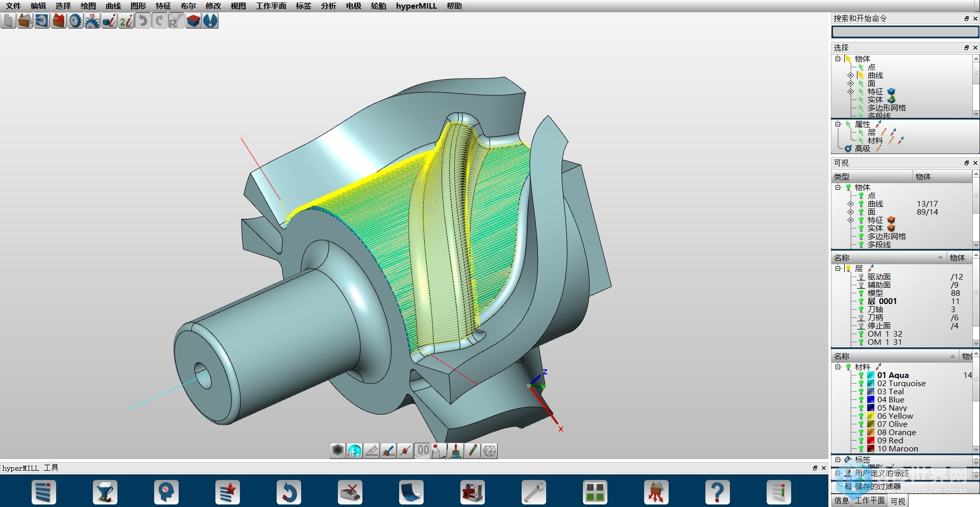The height and width of the screenshot is (507, 980).
Task: Open the 曲线 menu
Action: (113, 6)
